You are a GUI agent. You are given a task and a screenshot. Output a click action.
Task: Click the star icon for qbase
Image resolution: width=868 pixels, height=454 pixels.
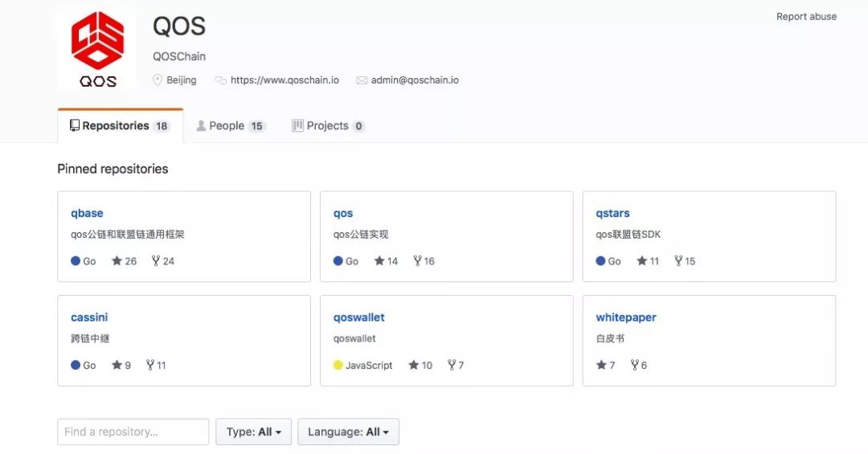click(x=117, y=260)
